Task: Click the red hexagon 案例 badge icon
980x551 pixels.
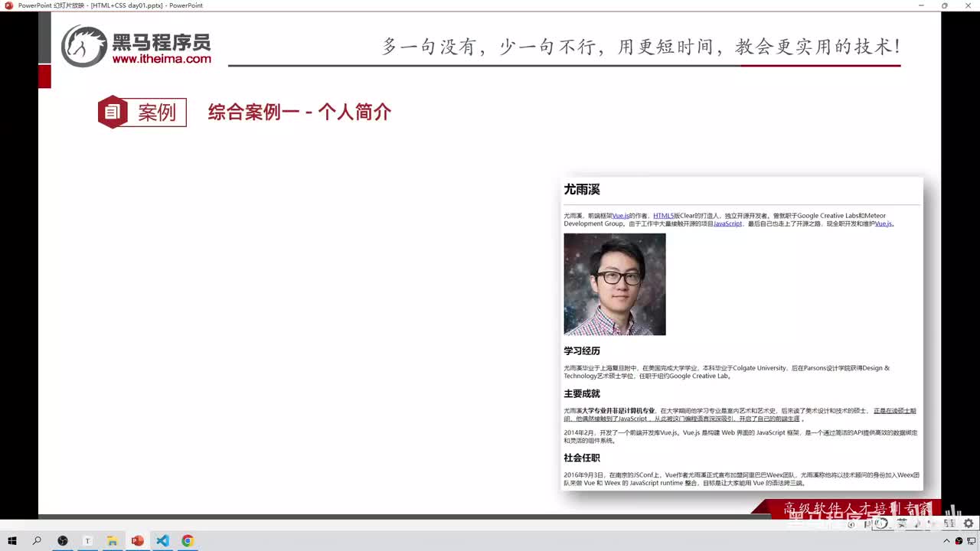Action: pyautogui.click(x=113, y=112)
